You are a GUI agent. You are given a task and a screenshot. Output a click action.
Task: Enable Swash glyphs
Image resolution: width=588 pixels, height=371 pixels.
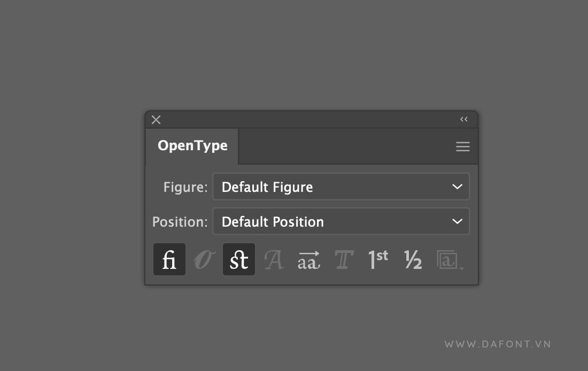pos(274,259)
